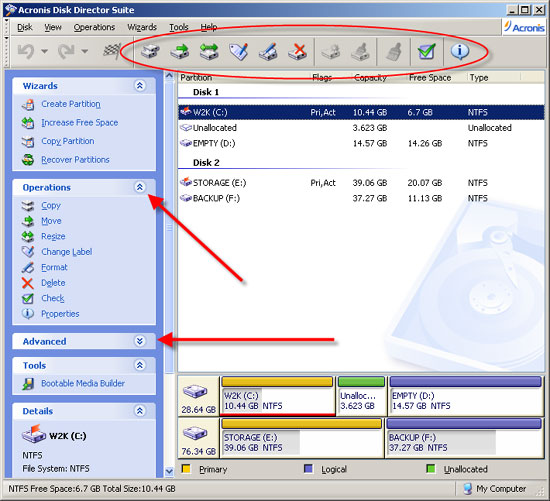Click the Check partition checkmark toolbar icon

(x=427, y=52)
